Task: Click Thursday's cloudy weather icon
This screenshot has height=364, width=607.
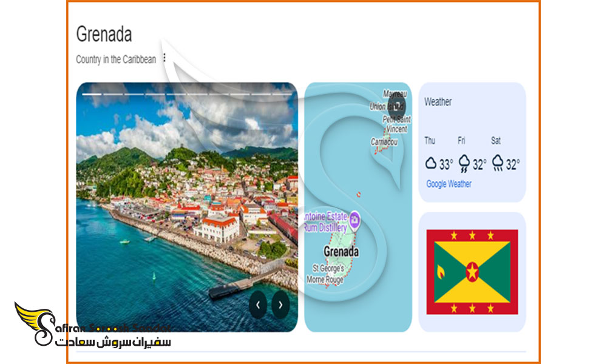Action: [431, 163]
